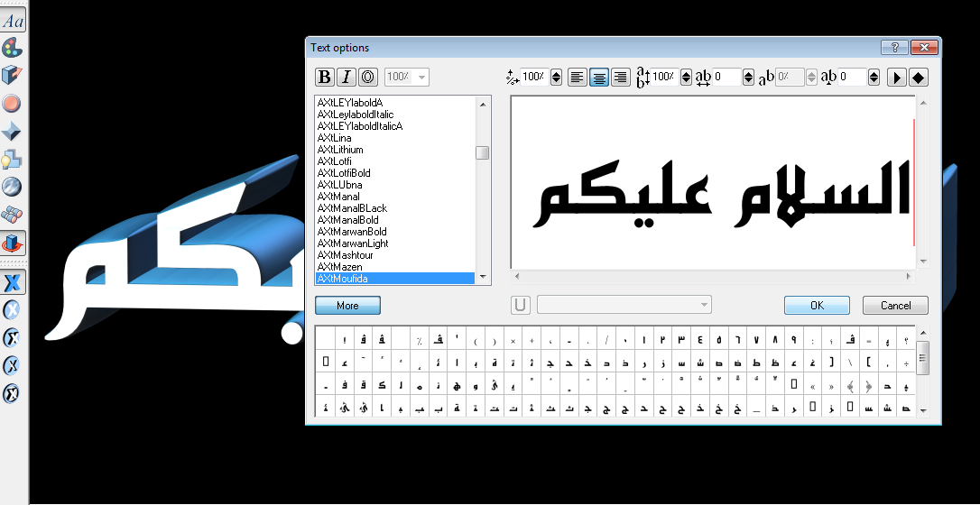
Task: Increase the line spacing percentage stepper
Action: [x=686, y=73]
